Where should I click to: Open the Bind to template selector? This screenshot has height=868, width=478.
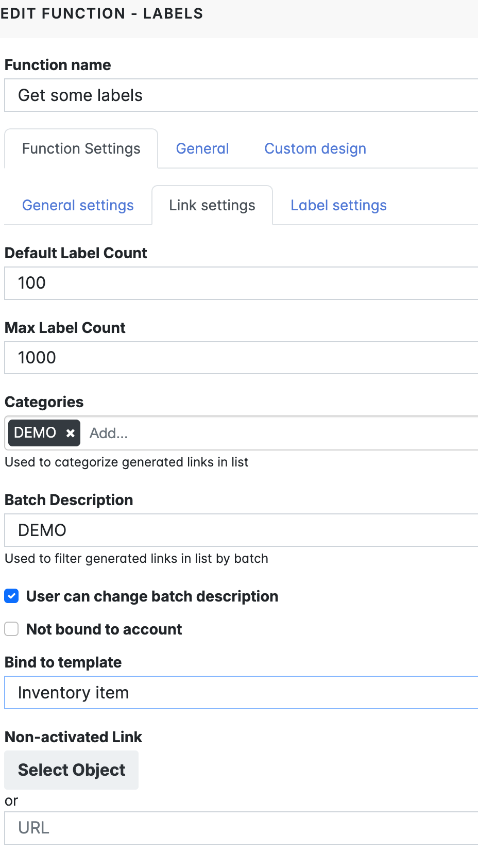point(241,693)
